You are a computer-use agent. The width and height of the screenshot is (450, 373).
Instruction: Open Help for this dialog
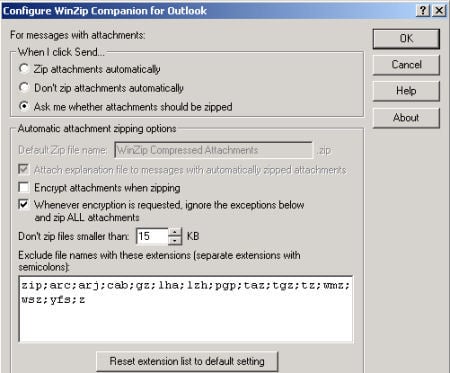pyautogui.click(x=406, y=91)
